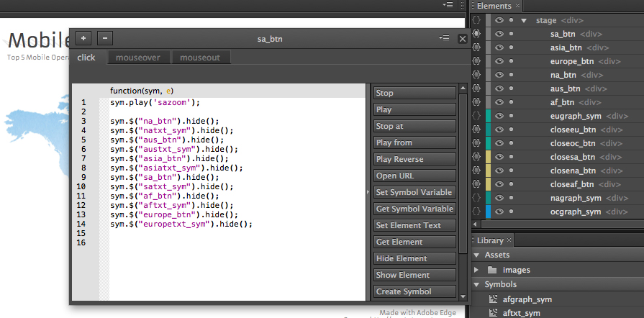Click the teal color label of closeeu_btn
This screenshot has width=644, height=318.
(488, 130)
